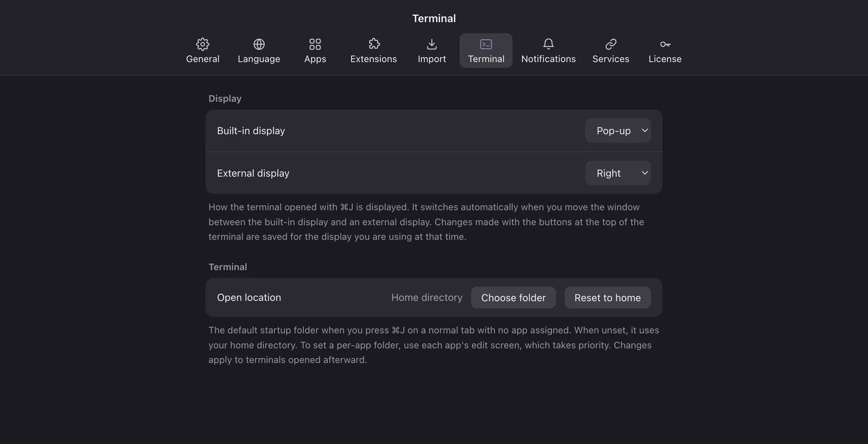Switch to the Language globe tab
Viewport: 868px width, 444px height.
[259, 50]
